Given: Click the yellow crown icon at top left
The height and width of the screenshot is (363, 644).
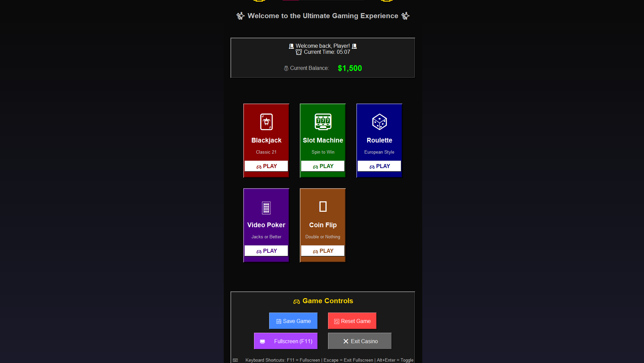Looking at the screenshot, I should pyautogui.click(x=259, y=1).
